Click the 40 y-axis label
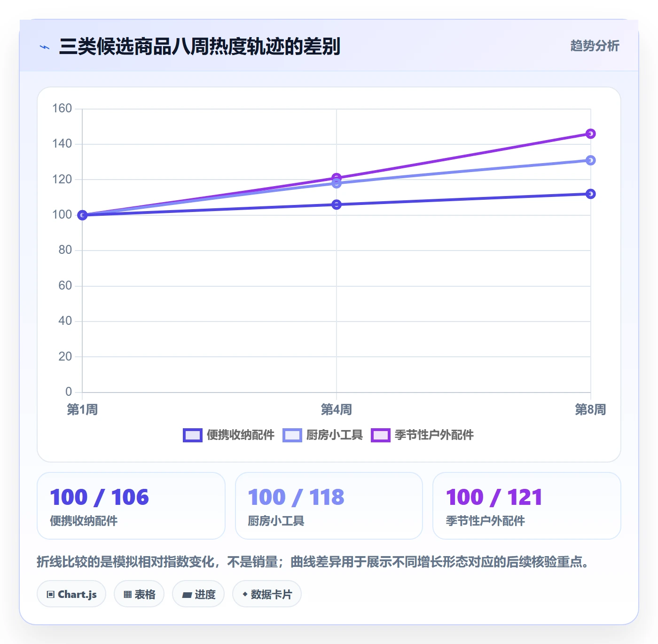658x644 pixels. click(x=65, y=321)
